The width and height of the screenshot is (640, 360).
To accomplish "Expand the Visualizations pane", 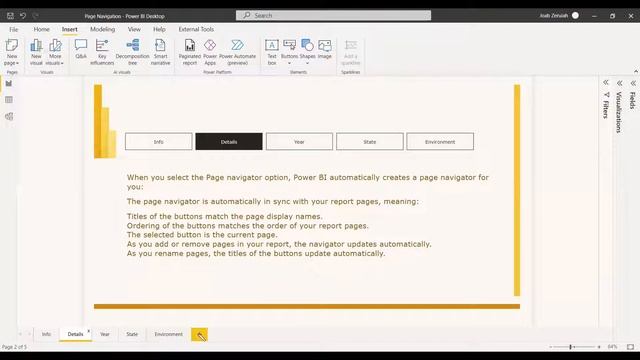I will coord(619,83).
